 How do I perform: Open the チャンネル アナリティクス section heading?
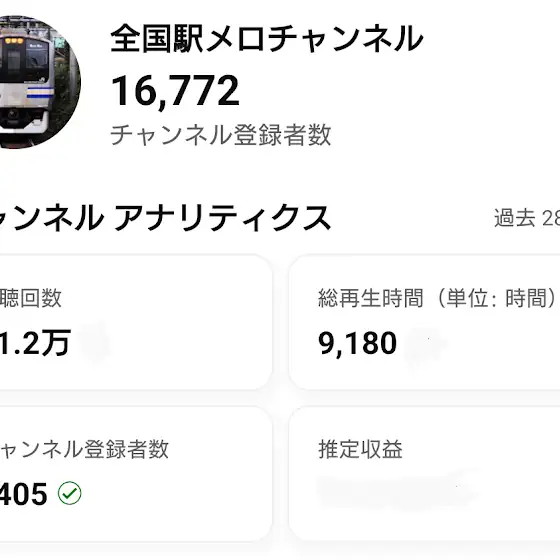[x=165, y=218]
